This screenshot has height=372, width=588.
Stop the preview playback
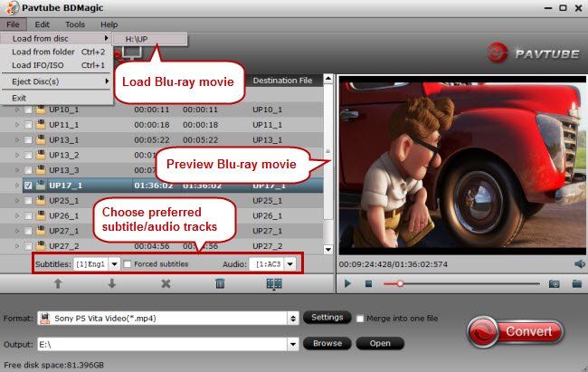[x=368, y=284]
